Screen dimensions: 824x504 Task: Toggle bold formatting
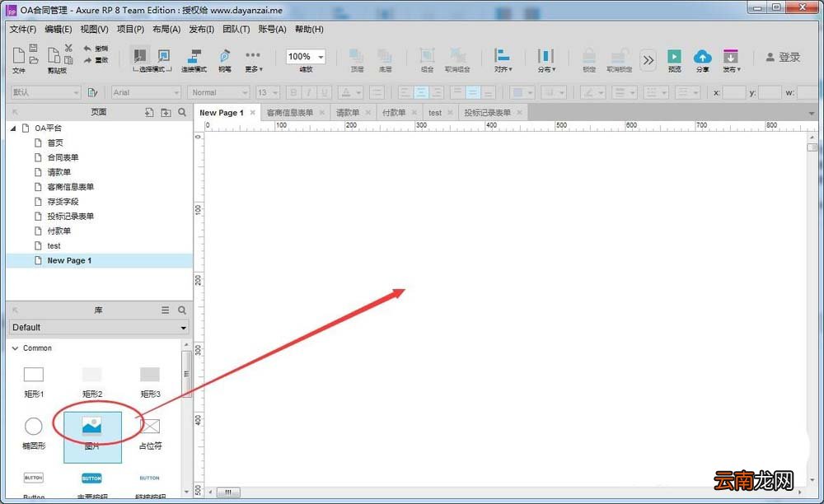[x=294, y=93]
